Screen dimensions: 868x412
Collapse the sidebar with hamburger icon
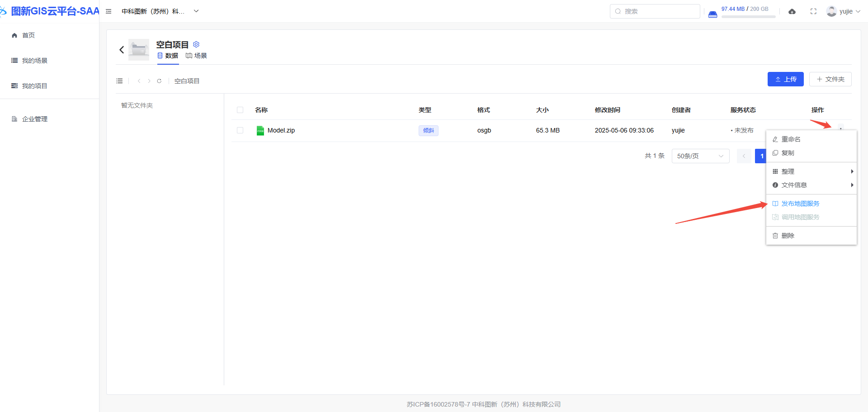click(x=108, y=11)
